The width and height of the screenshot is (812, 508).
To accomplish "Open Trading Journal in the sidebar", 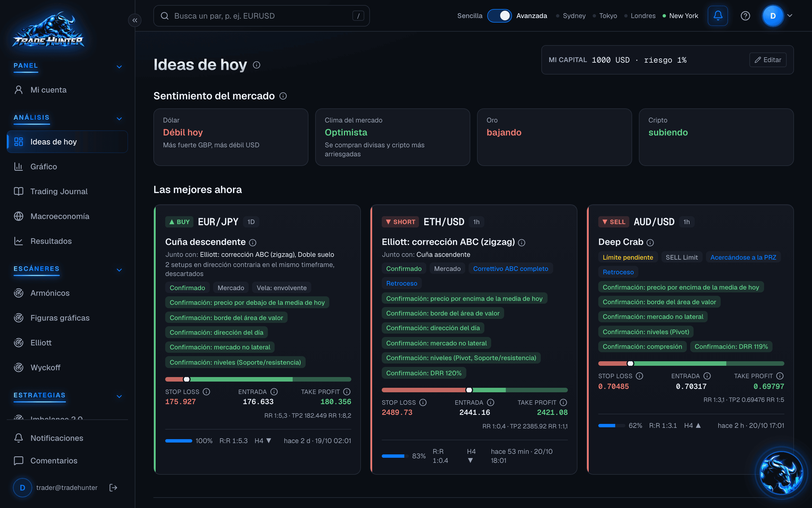I will click(x=67, y=192).
